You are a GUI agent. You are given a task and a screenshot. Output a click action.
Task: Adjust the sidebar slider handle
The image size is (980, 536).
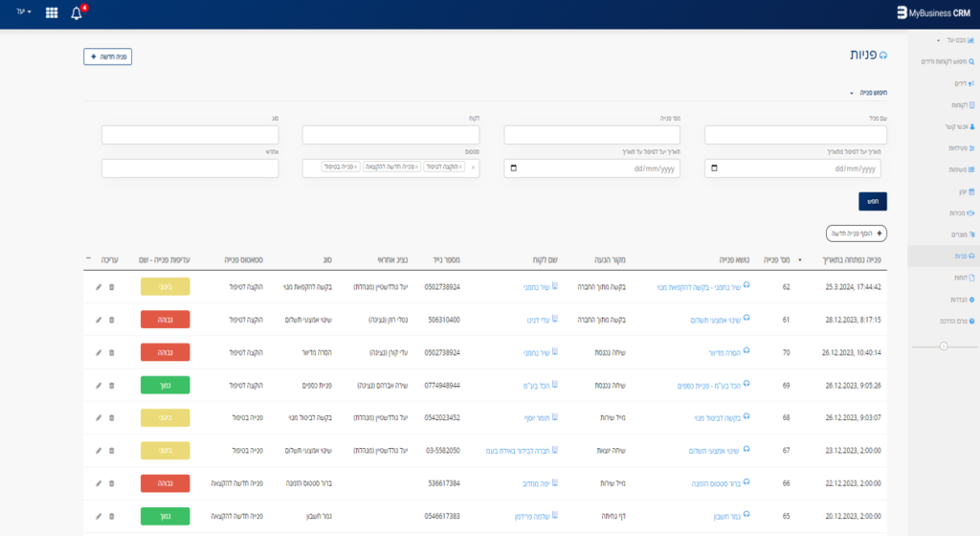click(x=944, y=346)
